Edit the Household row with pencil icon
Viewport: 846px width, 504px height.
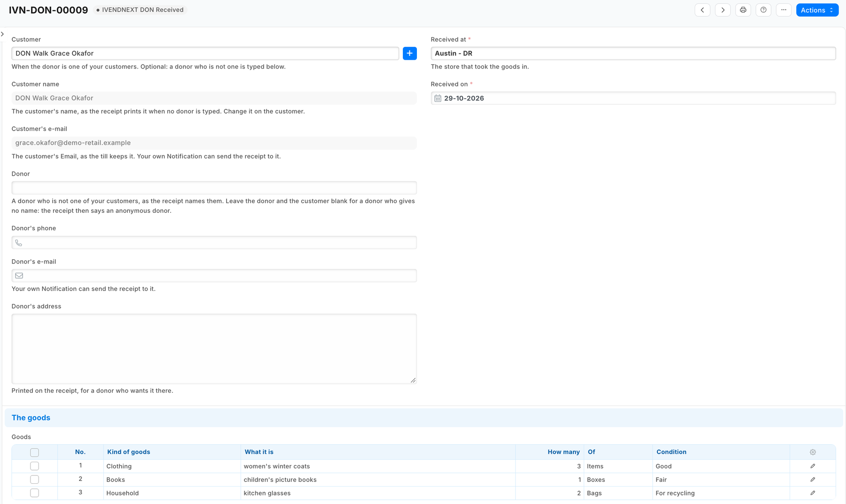tap(813, 493)
